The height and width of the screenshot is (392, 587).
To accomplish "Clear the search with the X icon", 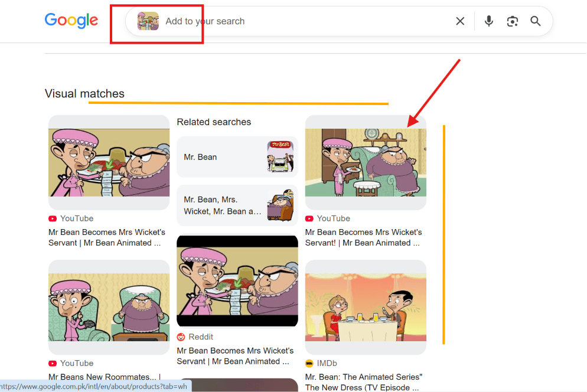I will click(x=460, y=21).
